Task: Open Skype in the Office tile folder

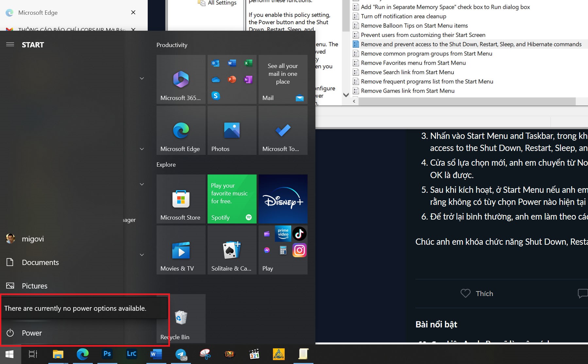Action: point(215,96)
